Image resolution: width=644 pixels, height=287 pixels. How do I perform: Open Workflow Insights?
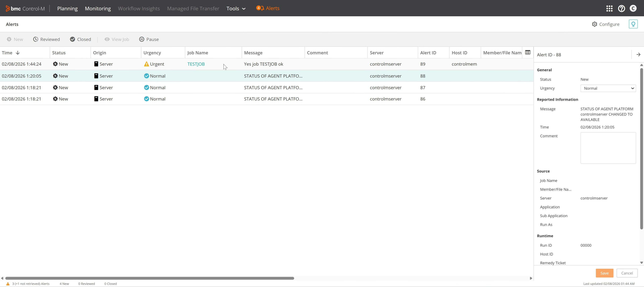pos(139,9)
